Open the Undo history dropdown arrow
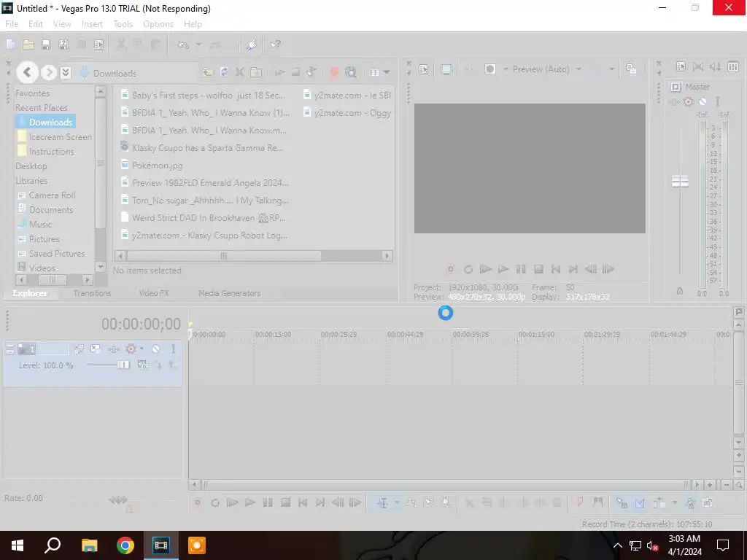Viewport: 747px width, 560px height. point(198,44)
